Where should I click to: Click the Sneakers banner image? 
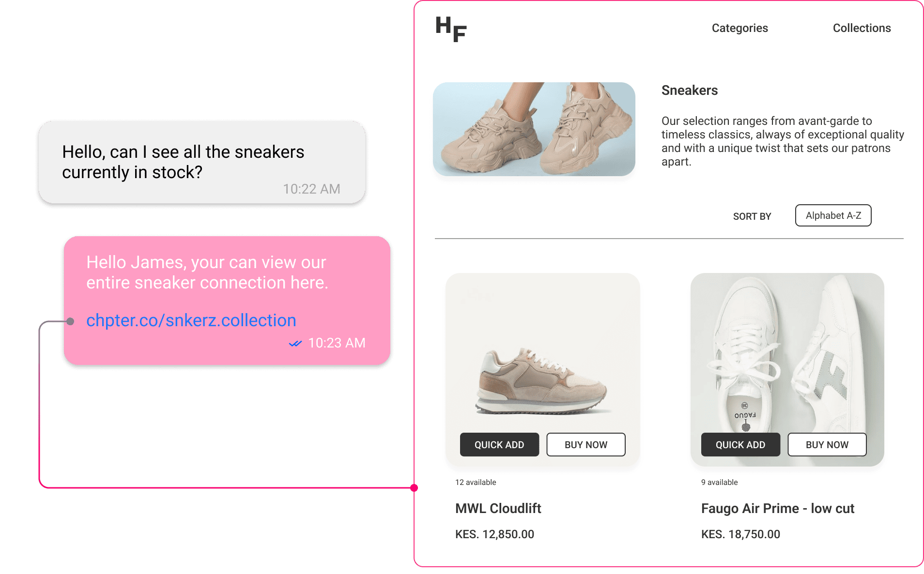click(x=534, y=129)
